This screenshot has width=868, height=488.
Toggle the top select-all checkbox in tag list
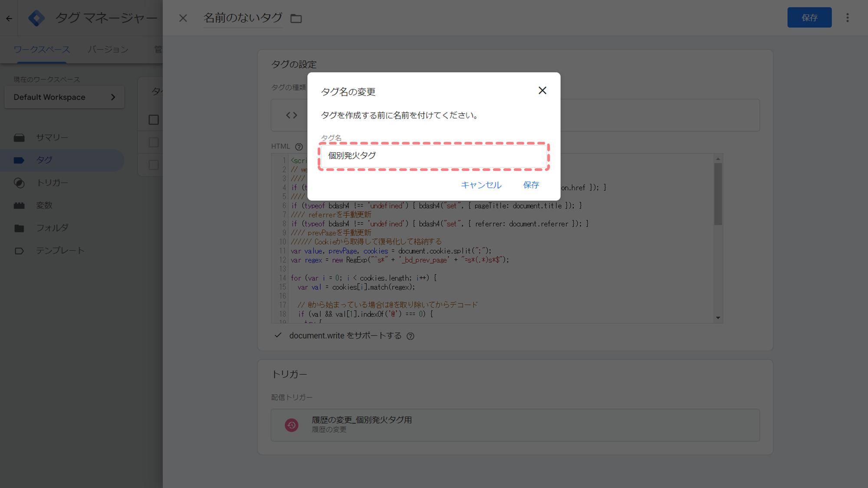pyautogui.click(x=154, y=120)
